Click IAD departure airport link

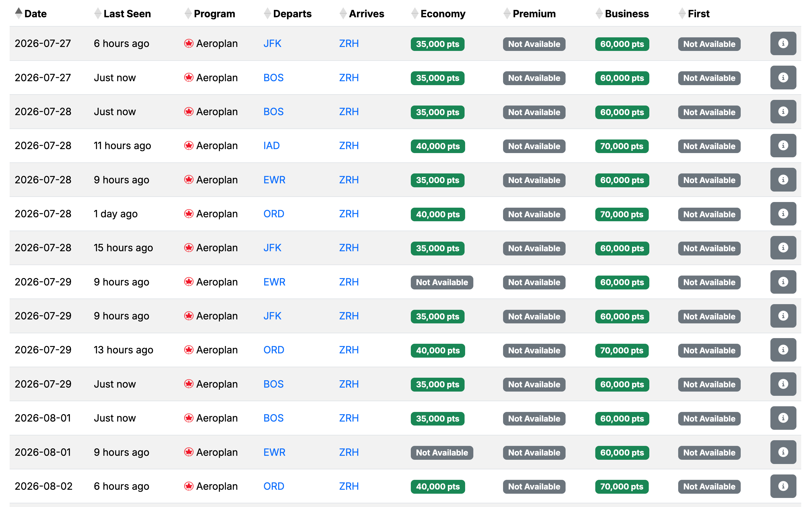[271, 145]
